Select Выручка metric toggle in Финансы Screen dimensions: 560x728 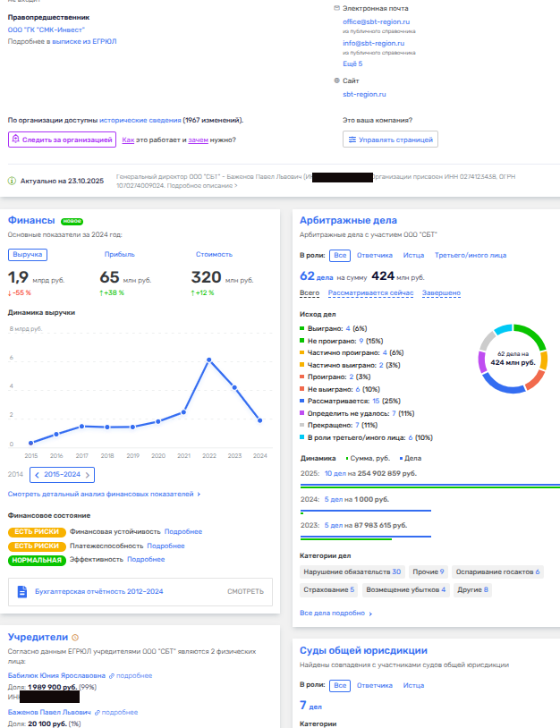tap(27, 254)
